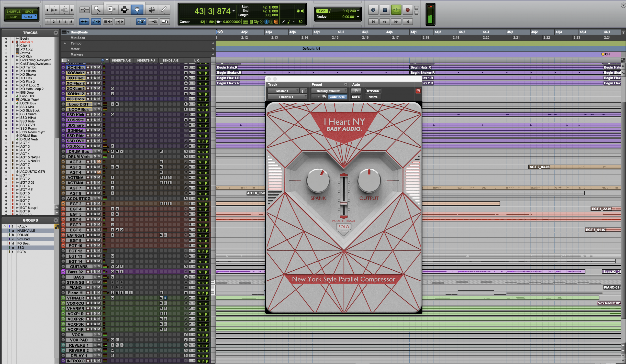Toggle GRID edit mode

29,17
